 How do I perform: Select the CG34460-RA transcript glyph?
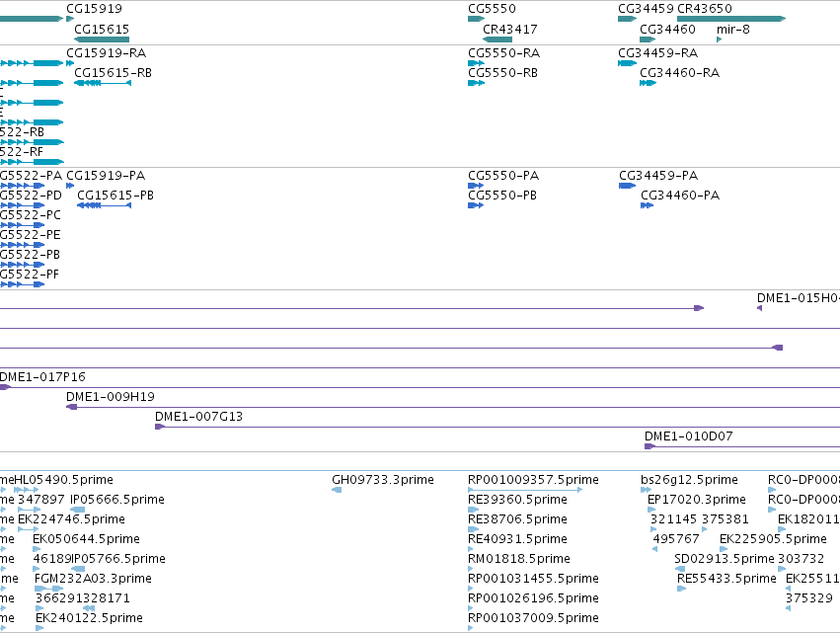tap(649, 83)
